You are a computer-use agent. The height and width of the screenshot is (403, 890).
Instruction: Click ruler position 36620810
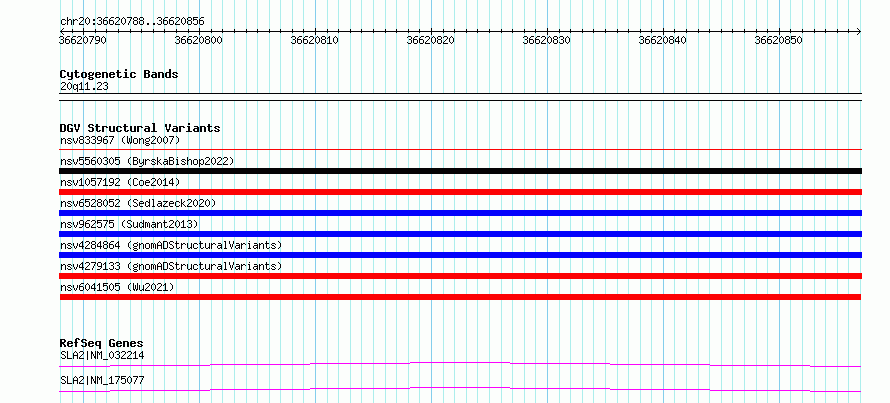tap(314, 40)
